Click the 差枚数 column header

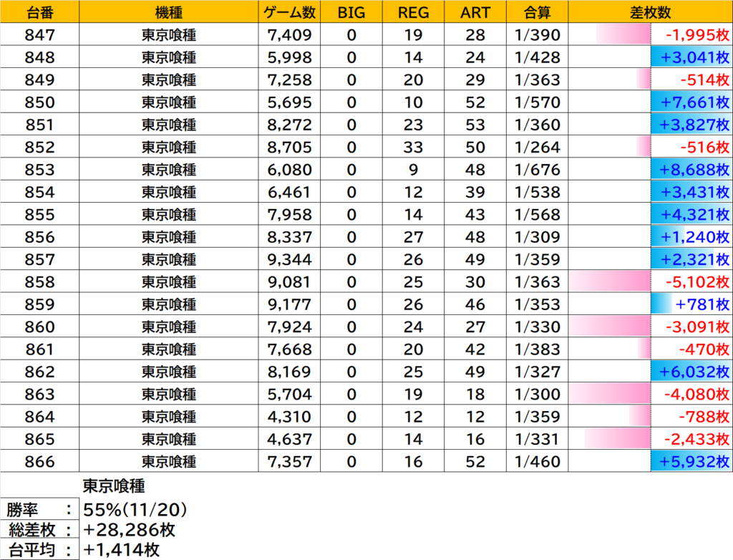click(x=651, y=12)
